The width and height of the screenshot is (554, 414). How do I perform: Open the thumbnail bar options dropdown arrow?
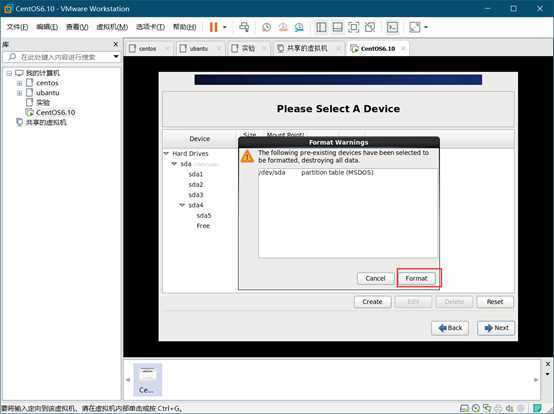point(548,374)
